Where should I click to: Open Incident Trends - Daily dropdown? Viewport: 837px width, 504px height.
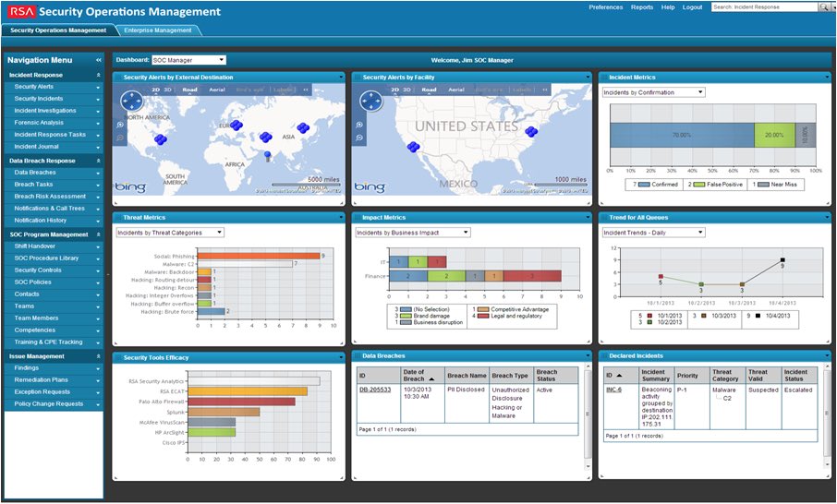tap(654, 233)
